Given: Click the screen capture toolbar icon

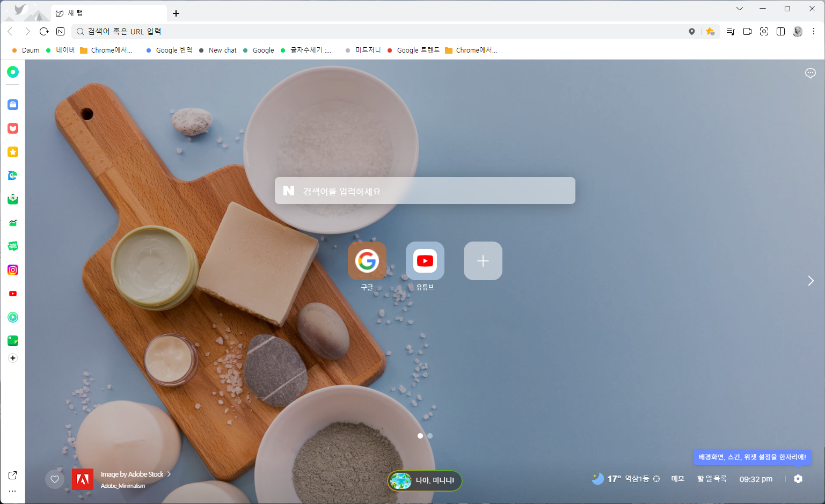Looking at the screenshot, I should pyautogui.click(x=764, y=32).
